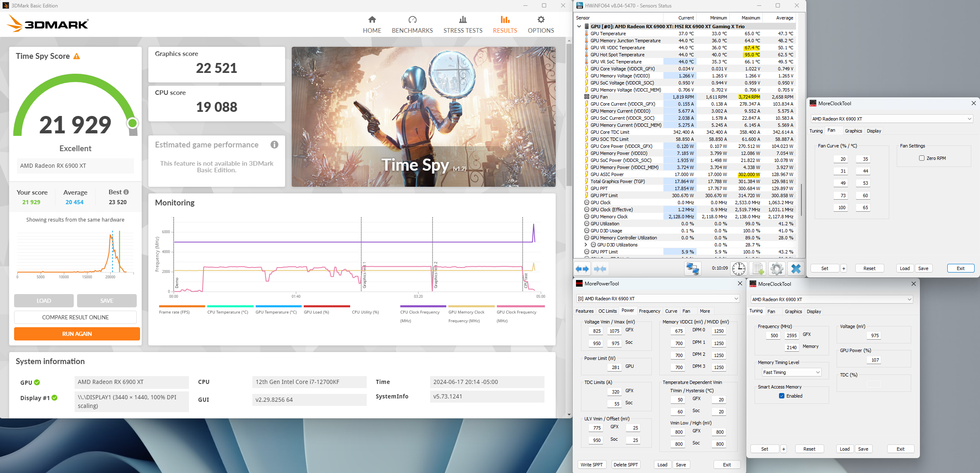Click Delete SPPT button

(626, 465)
